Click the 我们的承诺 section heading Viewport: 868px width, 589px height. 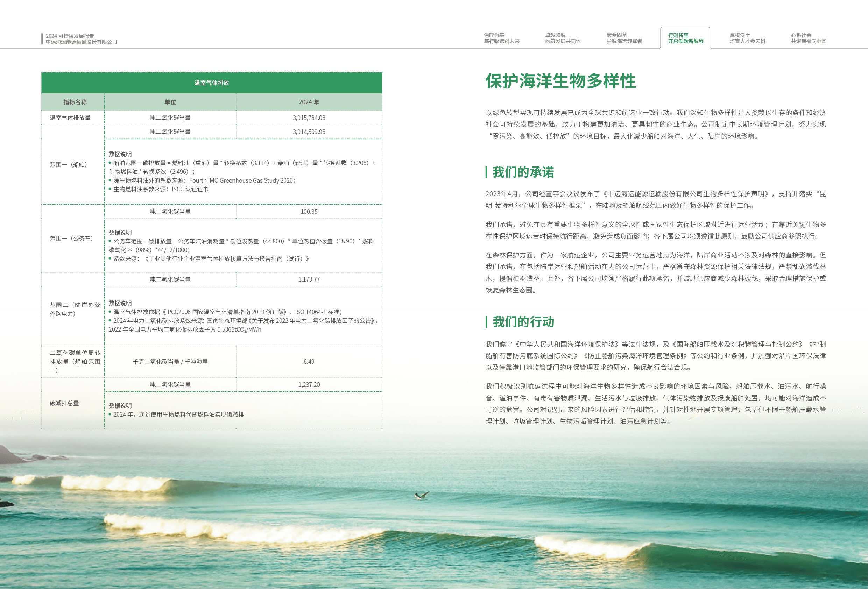coord(523,172)
